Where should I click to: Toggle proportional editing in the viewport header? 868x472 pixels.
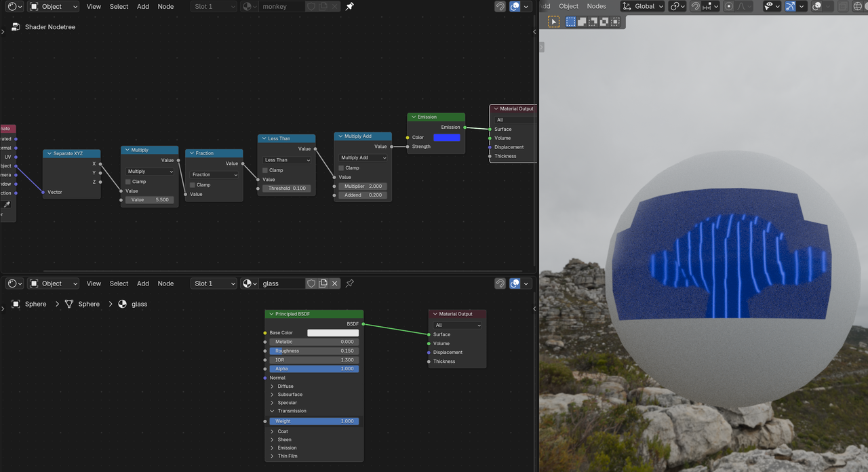pyautogui.click(x=729, y=6)
